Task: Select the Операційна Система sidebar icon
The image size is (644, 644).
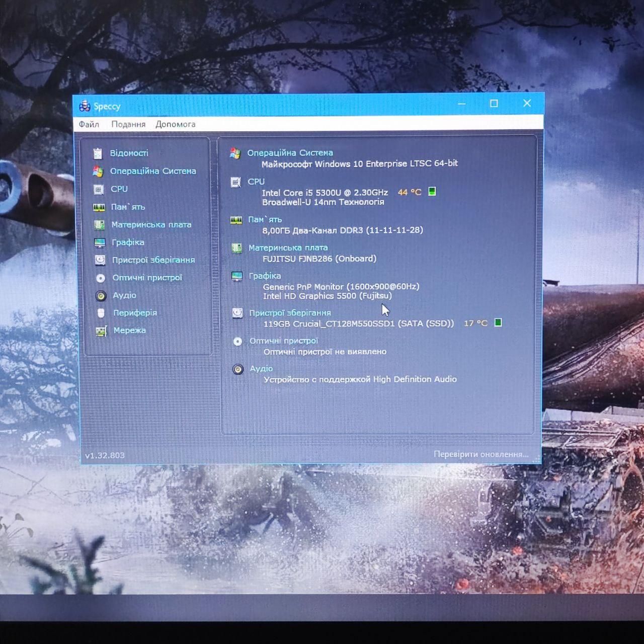Action: pyautogui.click(x=98, y=171)
